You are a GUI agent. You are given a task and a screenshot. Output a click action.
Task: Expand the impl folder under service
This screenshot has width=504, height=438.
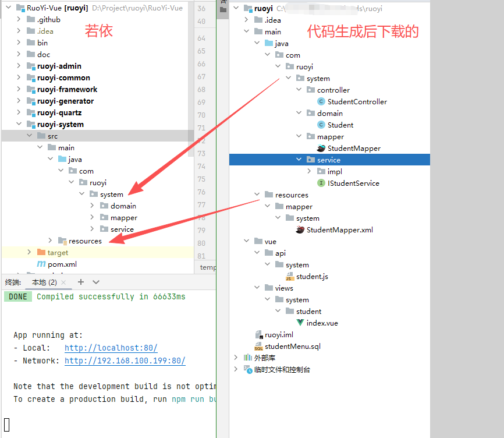tap(310, 171)
